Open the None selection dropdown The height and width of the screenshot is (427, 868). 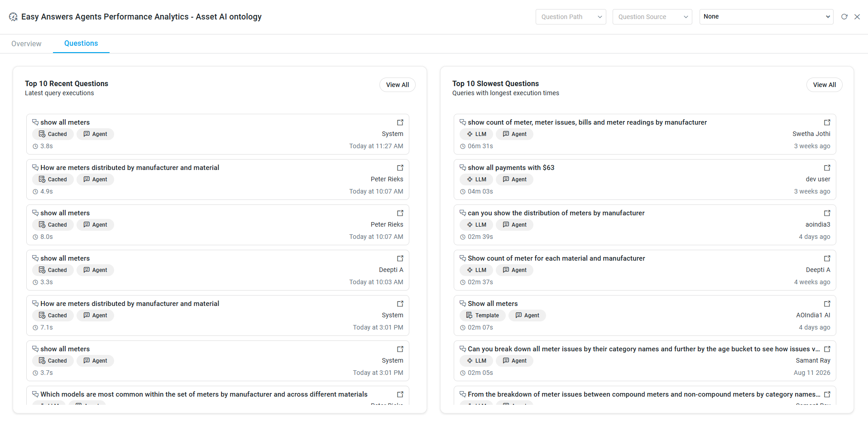pos(766,17)
